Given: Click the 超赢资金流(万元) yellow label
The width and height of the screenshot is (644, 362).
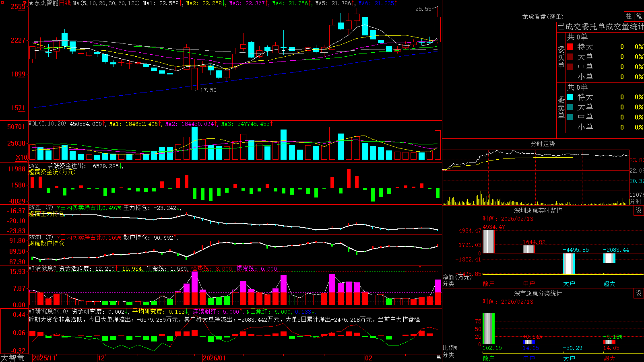Looking at the screenshot, I should click(52, 172).
